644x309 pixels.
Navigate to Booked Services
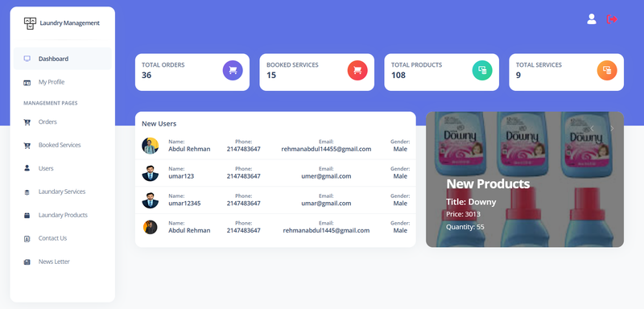point(63,145)
